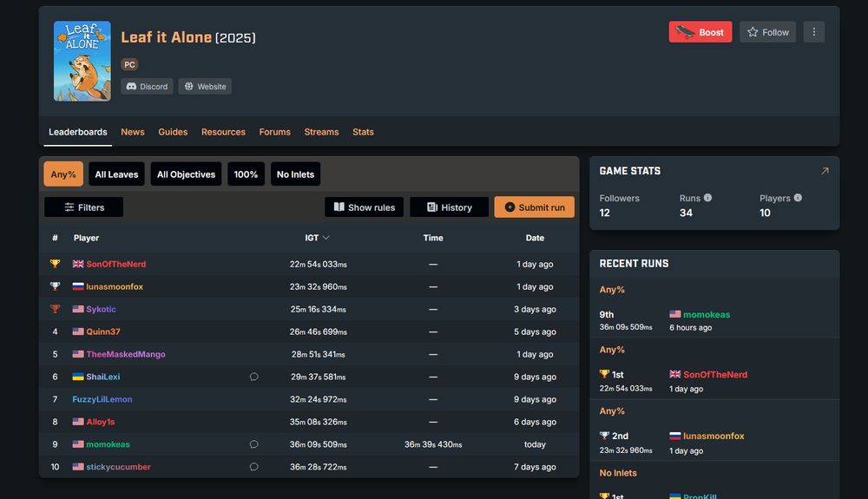Image resolution: width=868 pixels, height=499 pixels.
Task: Click the Boost button
Action: (x=700, y=32)
